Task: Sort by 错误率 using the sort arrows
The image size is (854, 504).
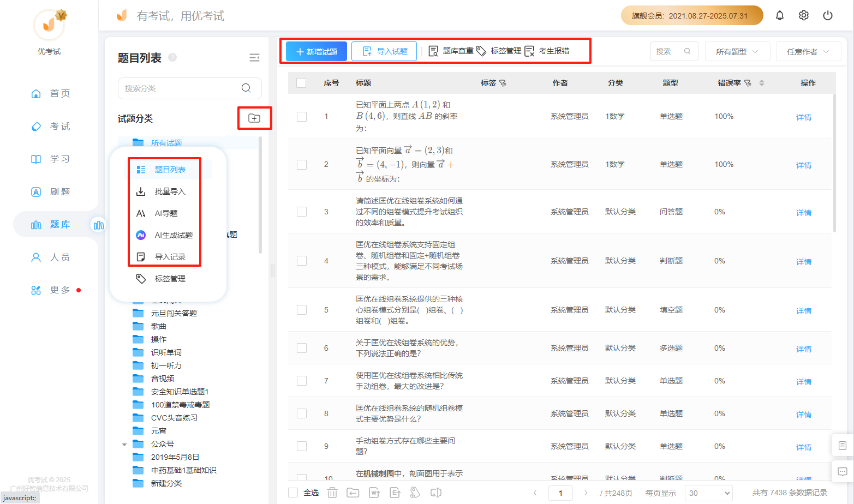Action: click(x=762, y=83)
